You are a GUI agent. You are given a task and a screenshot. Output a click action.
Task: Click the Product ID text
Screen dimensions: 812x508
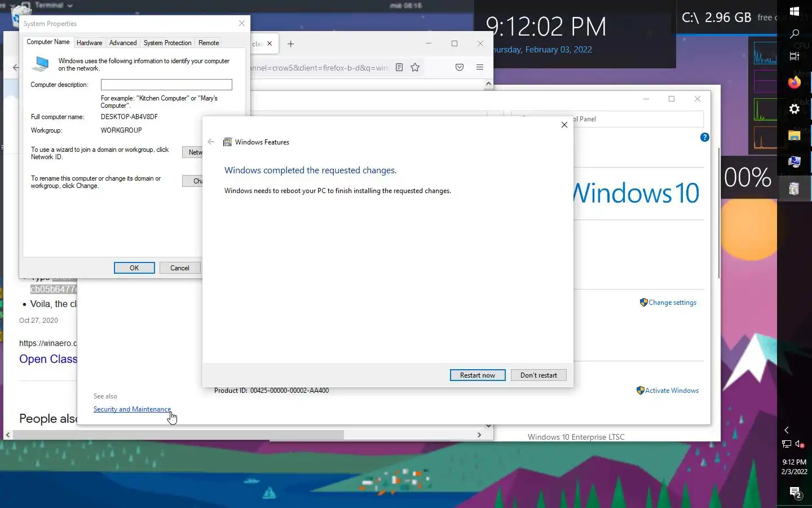271,391
